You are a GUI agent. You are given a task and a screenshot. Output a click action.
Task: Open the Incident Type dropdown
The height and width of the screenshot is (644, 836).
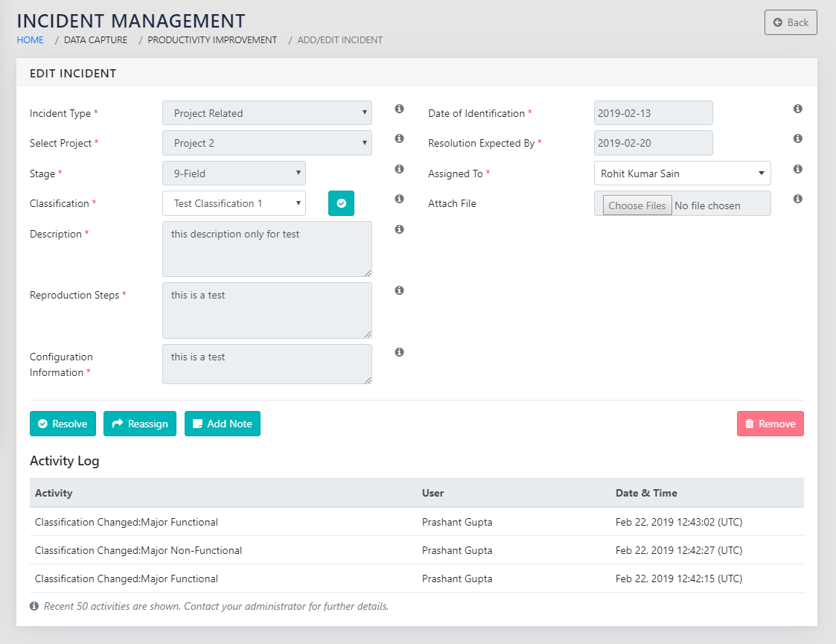[267, 113]
